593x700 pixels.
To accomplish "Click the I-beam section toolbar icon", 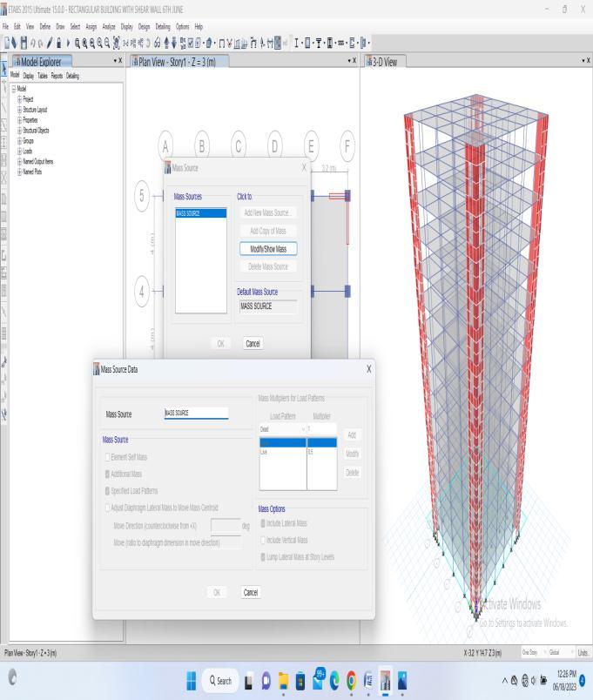I will (x=296, y=43).
